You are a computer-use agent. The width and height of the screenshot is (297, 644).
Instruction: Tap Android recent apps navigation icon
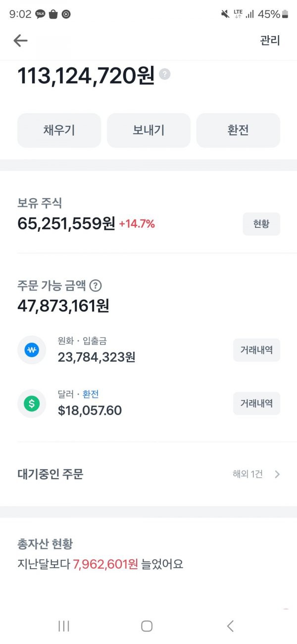coord(64,626)
